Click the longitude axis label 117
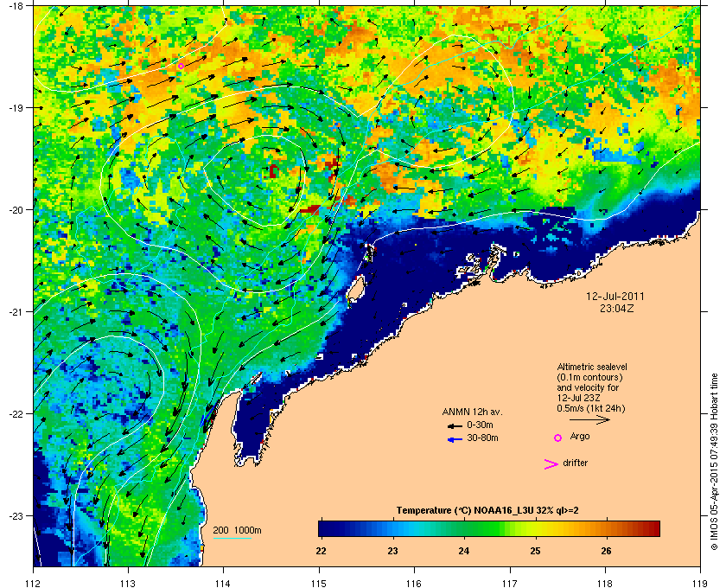The image size is (726, 588). coord(510,583)
